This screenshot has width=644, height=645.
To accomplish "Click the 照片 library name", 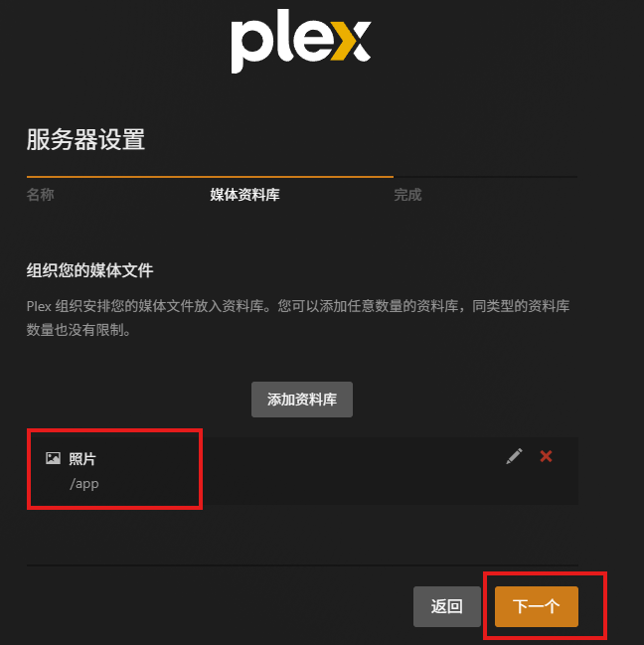I will (x=82, y=459).
